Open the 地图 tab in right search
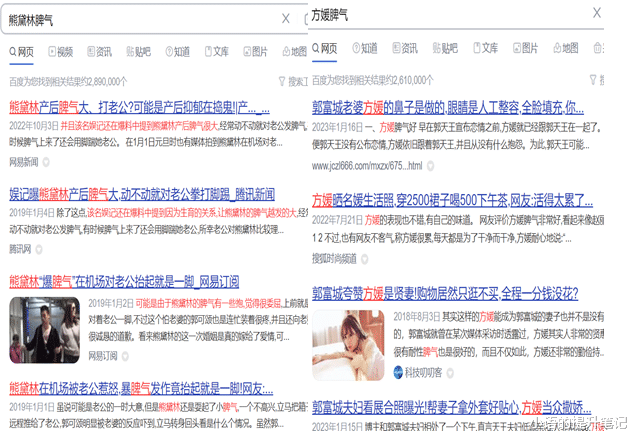This screenshot has width=635, height=439. [566, 48]
